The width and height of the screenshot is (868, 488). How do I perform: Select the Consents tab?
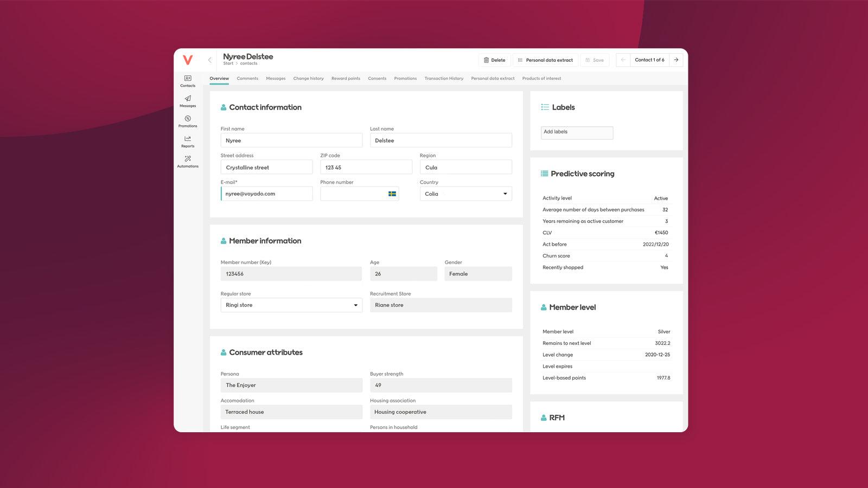tap(377, 79)
